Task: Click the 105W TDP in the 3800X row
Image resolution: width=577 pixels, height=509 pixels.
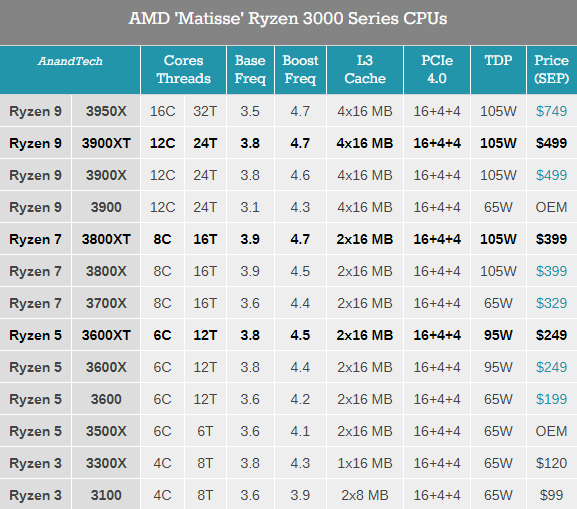Action: [498, 271]
